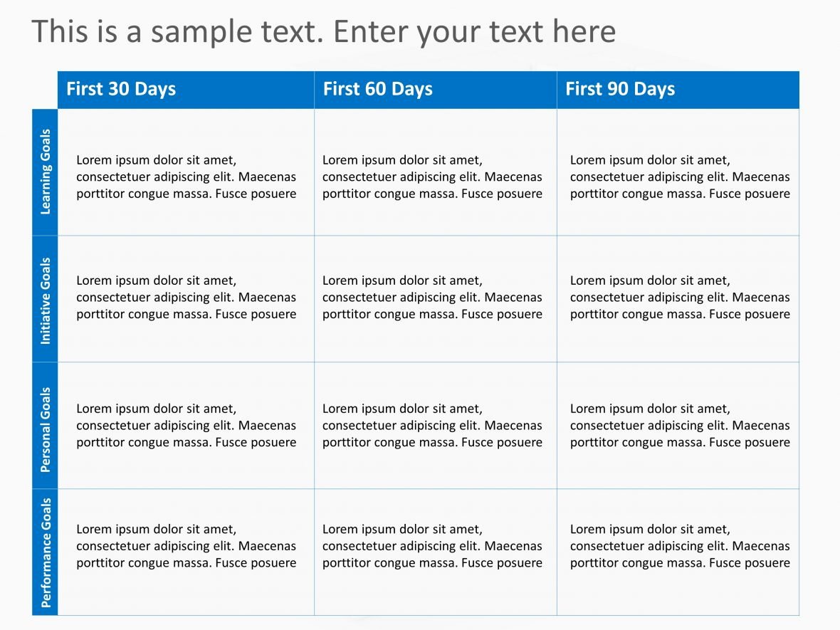Click Personal Goals text under 90 Days
This screenshot has height=630, width=840.
point(680,426)
